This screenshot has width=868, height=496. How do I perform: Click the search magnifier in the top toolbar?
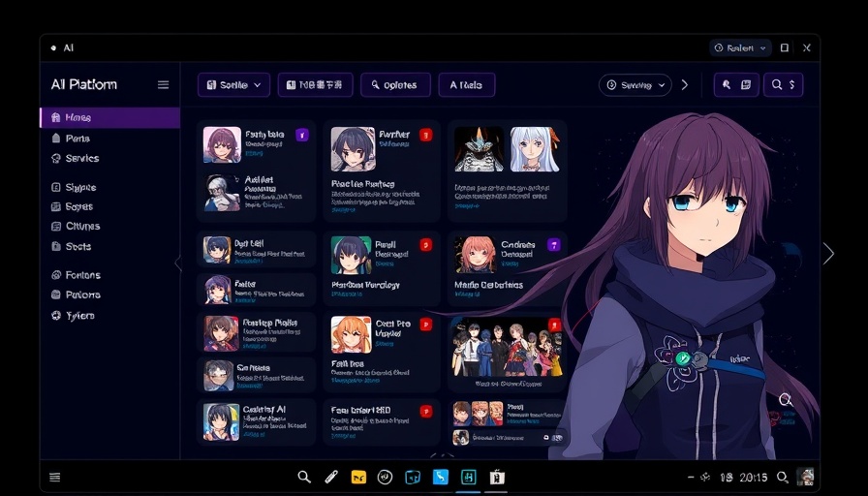pyautogui.click(x=777, y=85)
